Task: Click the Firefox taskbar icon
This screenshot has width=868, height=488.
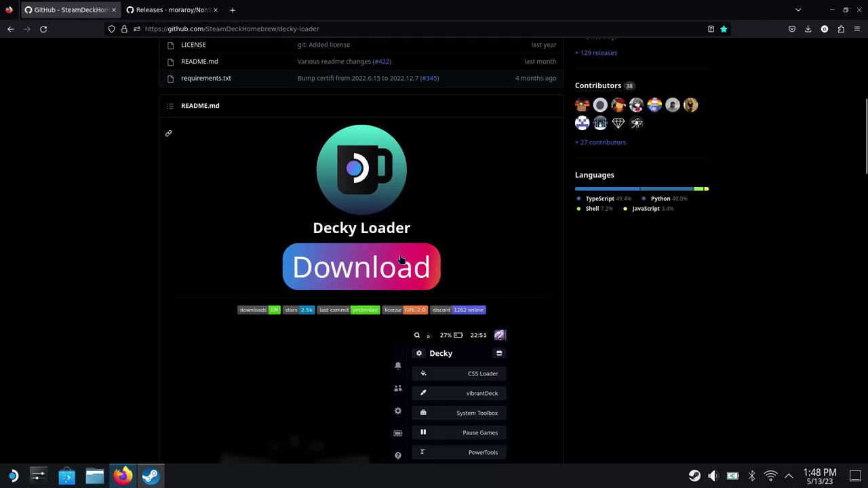Action: (123, 476)
